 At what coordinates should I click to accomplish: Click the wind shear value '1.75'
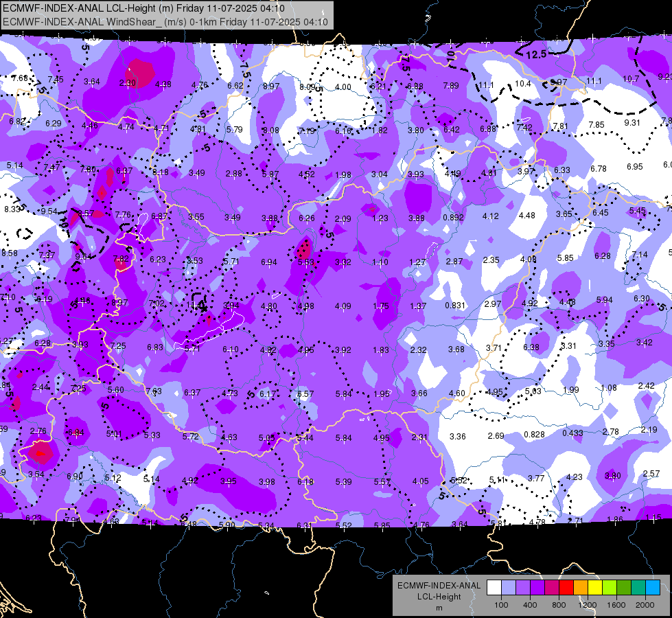pos(381,306)
